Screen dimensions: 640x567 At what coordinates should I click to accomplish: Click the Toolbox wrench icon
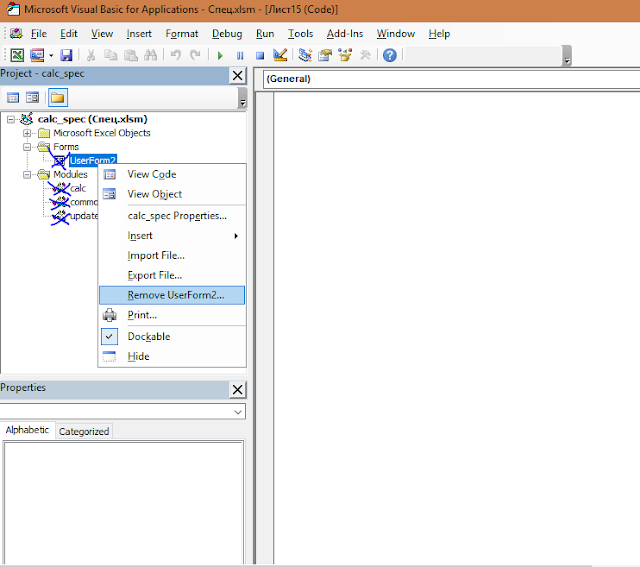click(365, 55)
